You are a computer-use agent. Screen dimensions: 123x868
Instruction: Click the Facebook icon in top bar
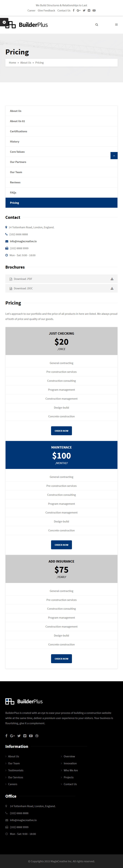click(74, 10)
